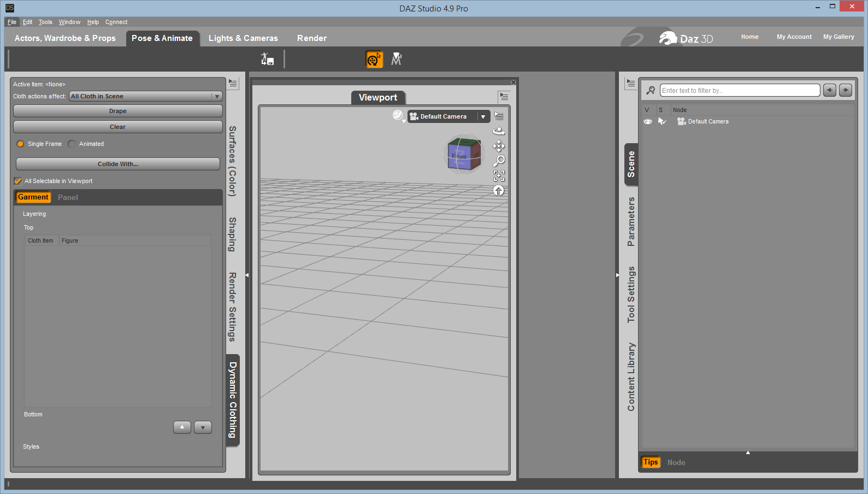868x494 pixels.
Task: Collapse the left pane with the arrow handle
Action: pyautogui.click(x=247, y=275)
